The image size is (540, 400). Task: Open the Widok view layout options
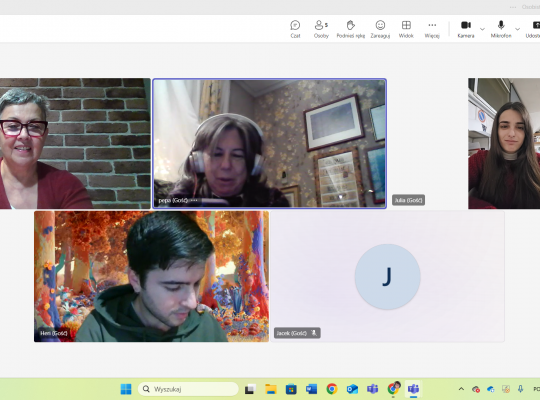[406, 29]
